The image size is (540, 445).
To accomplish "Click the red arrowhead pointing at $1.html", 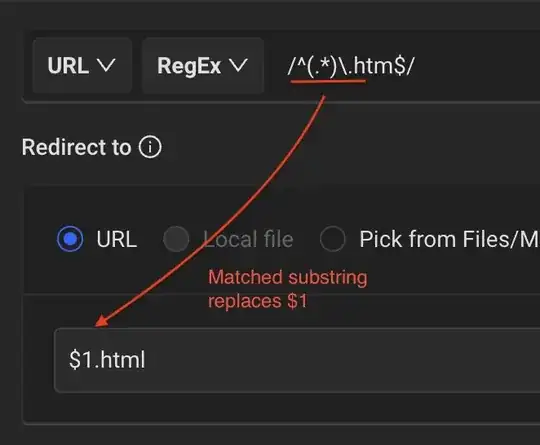I will click(x=102, y=321).
